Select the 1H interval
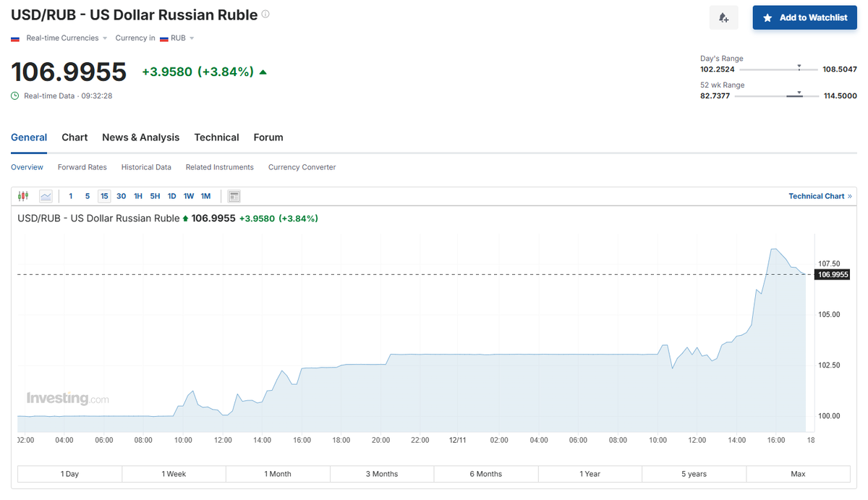The width and height of the screenshot is (868, 500). [138, 196]
